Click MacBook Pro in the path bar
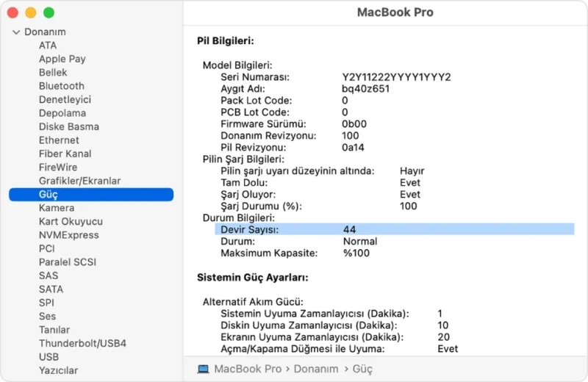588x382 pixels. (248, 370)
